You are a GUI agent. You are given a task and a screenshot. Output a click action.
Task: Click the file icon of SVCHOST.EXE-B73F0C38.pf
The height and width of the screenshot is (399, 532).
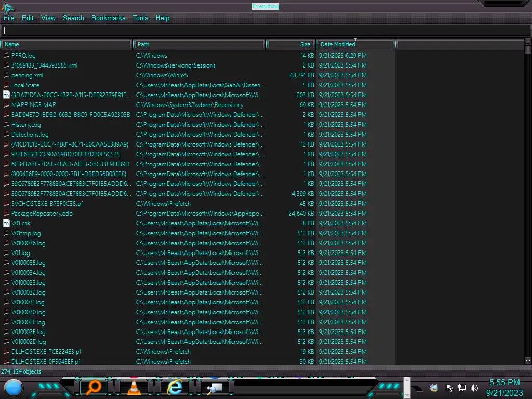point(6,204)
